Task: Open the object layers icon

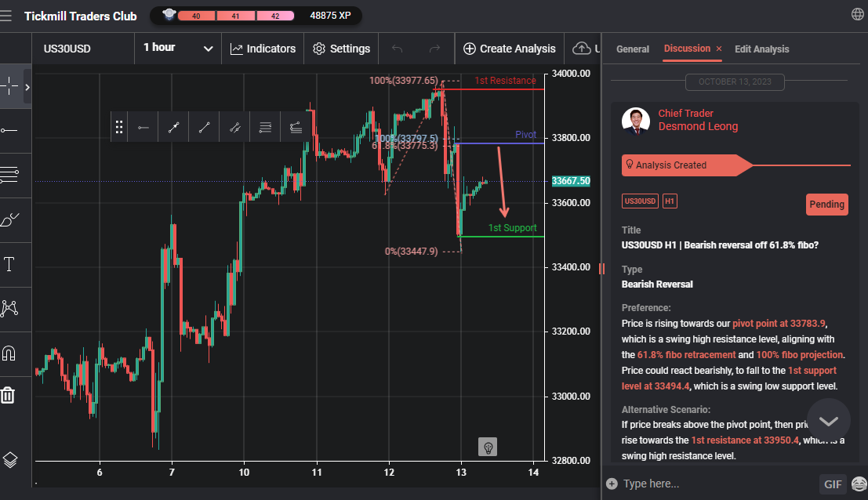Action: [x=10, y=459]
